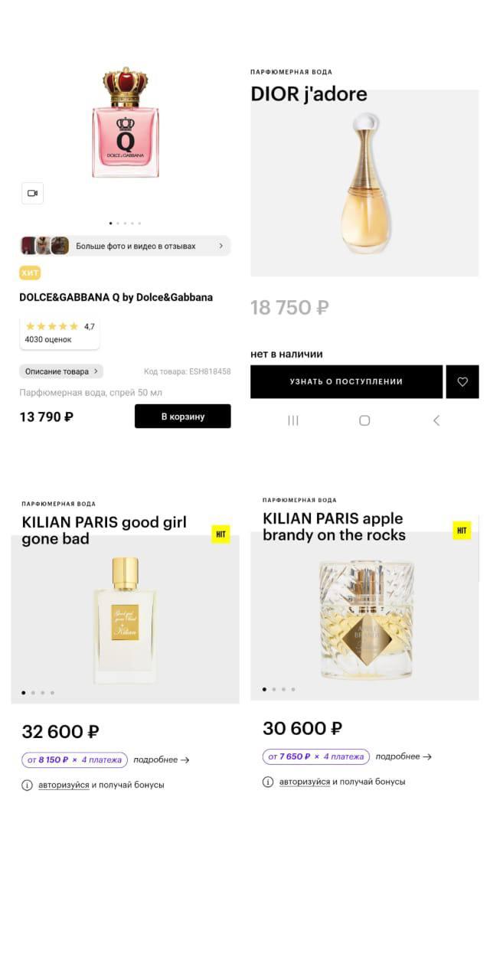Image resolution: width=490 pixels, height=980 pixels.
Task: Tap the Kilian apple brandy bottle image
Action: tap(366, 620)
